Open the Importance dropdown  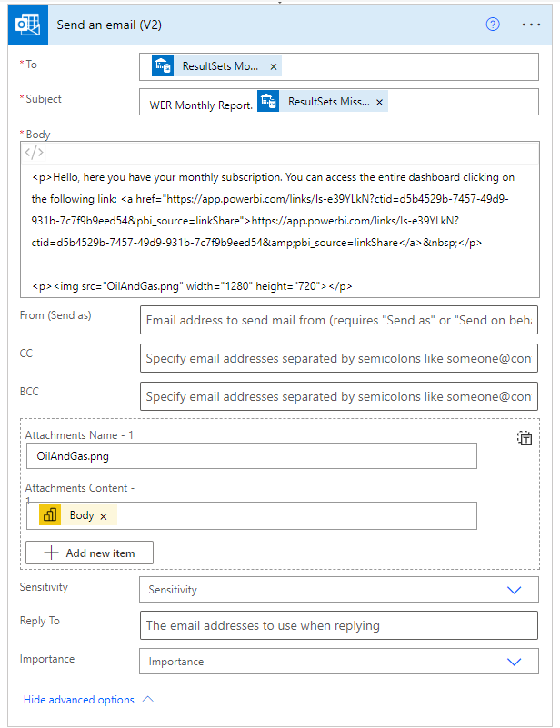(x=339, y=661)
